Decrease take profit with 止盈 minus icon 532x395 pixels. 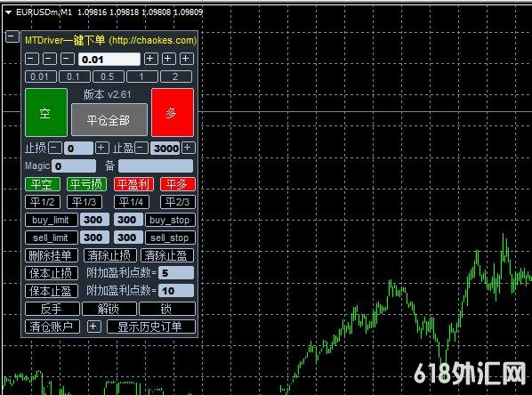click(141, 148)
